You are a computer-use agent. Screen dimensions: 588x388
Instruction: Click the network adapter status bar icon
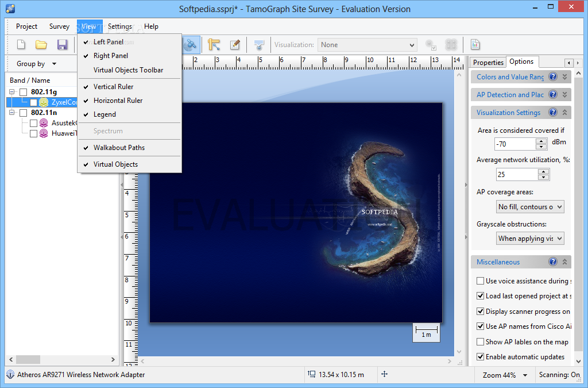11,374
